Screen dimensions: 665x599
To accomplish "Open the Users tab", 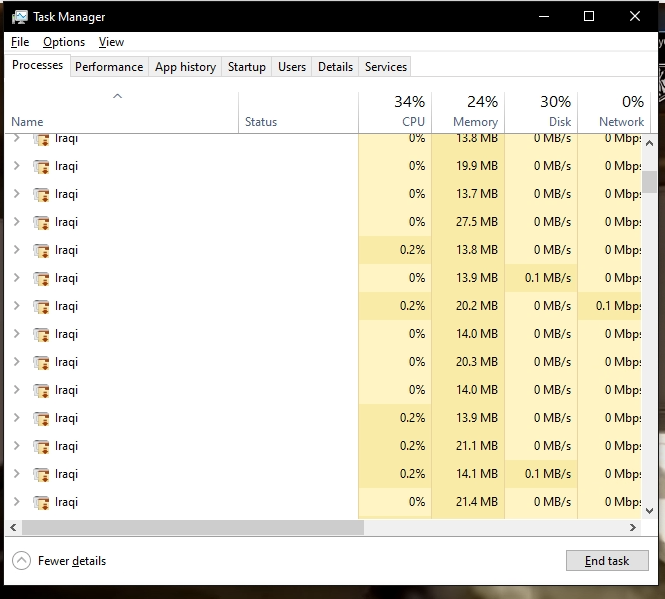I will coord(292,67).
